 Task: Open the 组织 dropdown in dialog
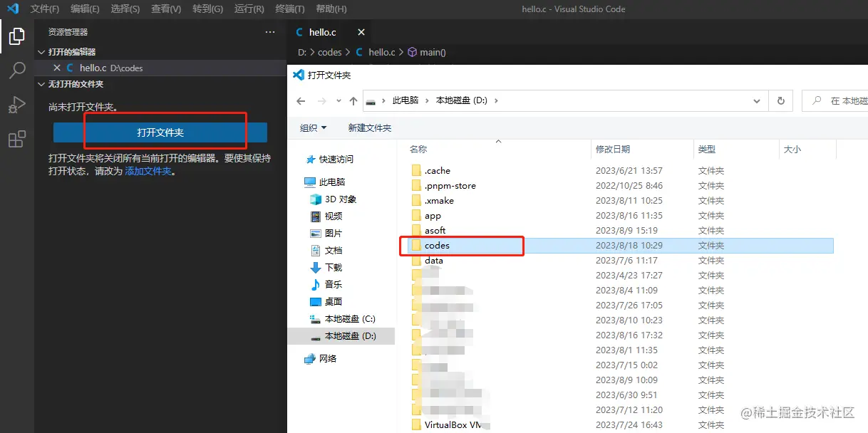click(x=314, y=127)
